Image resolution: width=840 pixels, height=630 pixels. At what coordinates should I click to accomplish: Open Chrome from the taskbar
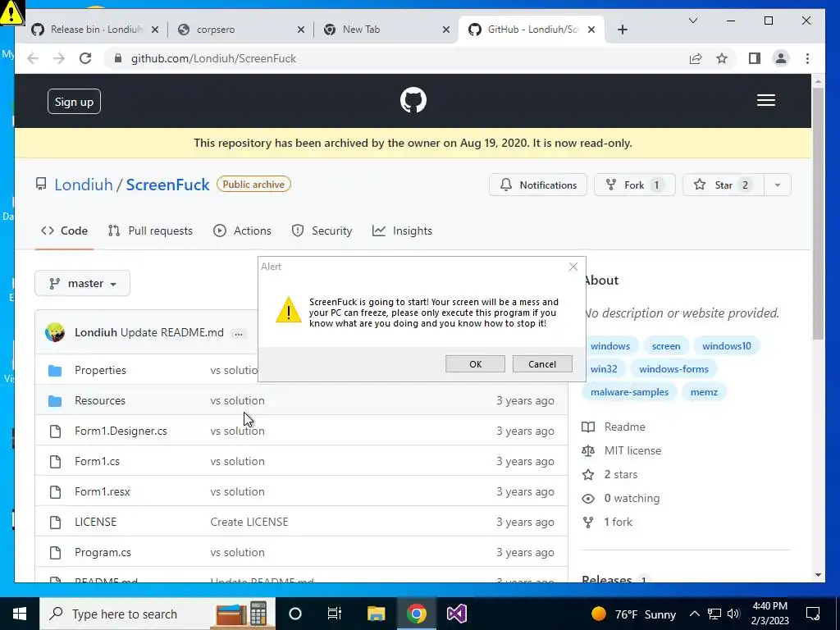coord(416,614)
